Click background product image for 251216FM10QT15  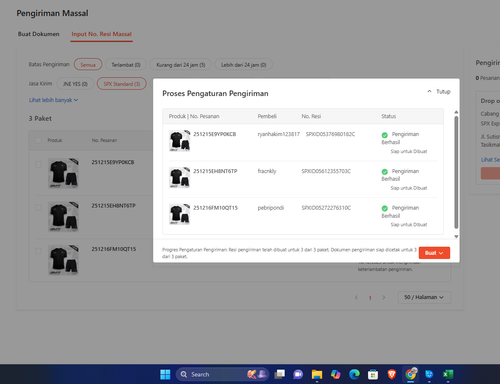(63, 260)
